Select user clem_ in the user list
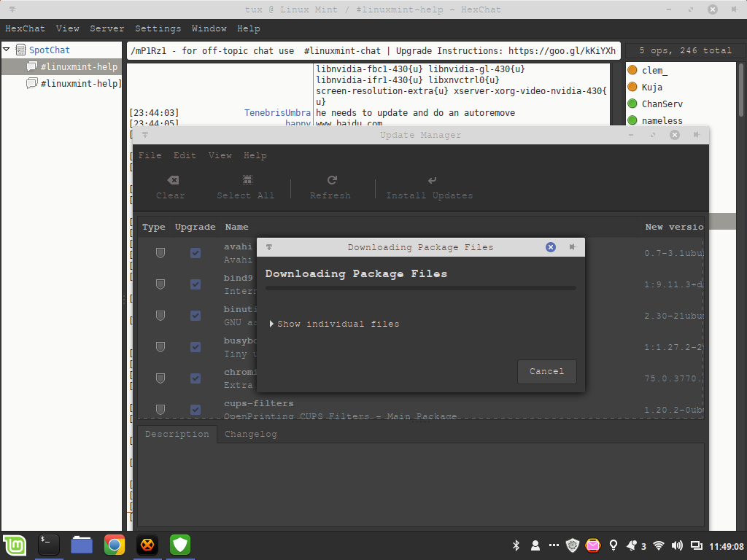Screen dimensions: 747x560 click(x=654, y=71)
